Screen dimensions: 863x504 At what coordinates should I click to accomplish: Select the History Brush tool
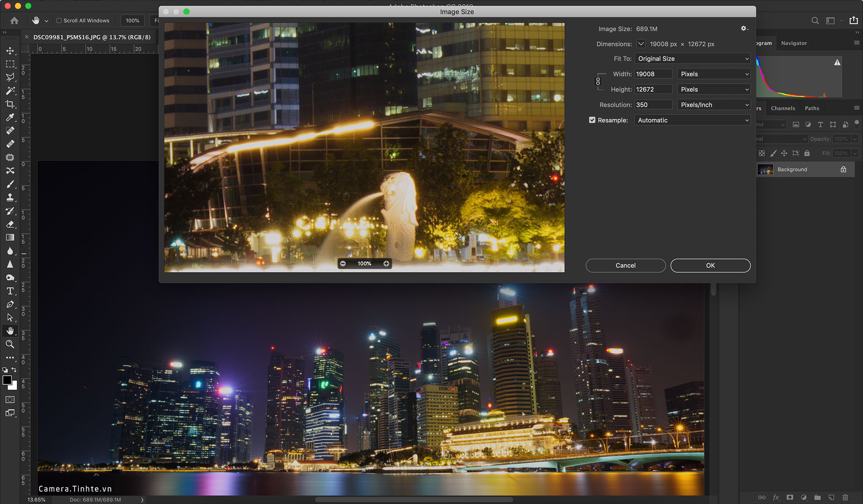coord(10,211)
